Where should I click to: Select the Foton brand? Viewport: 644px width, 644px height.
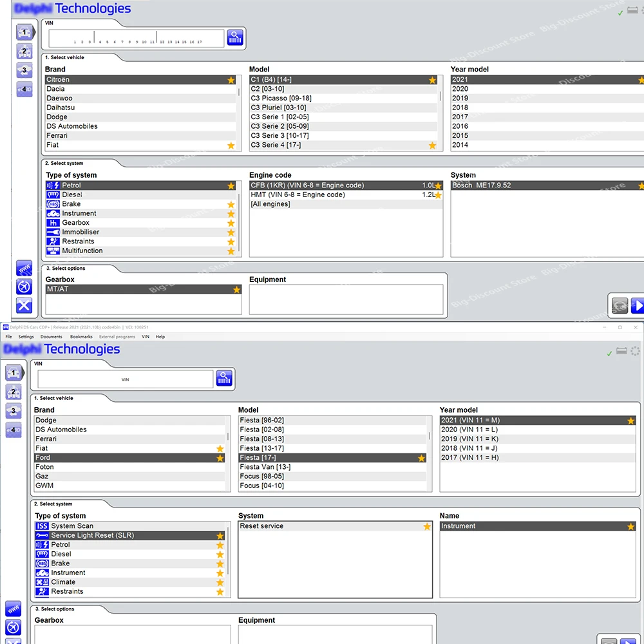129,467
